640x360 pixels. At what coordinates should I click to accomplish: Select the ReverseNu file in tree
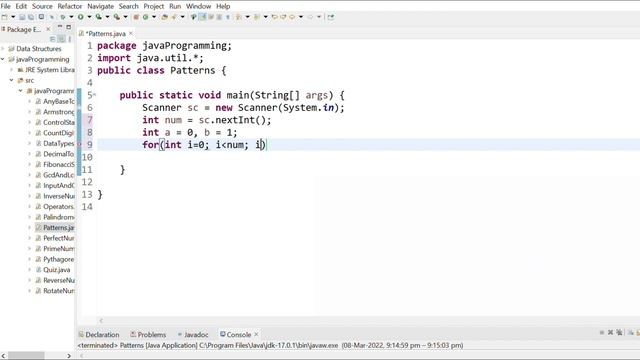[x=55, y=280]
